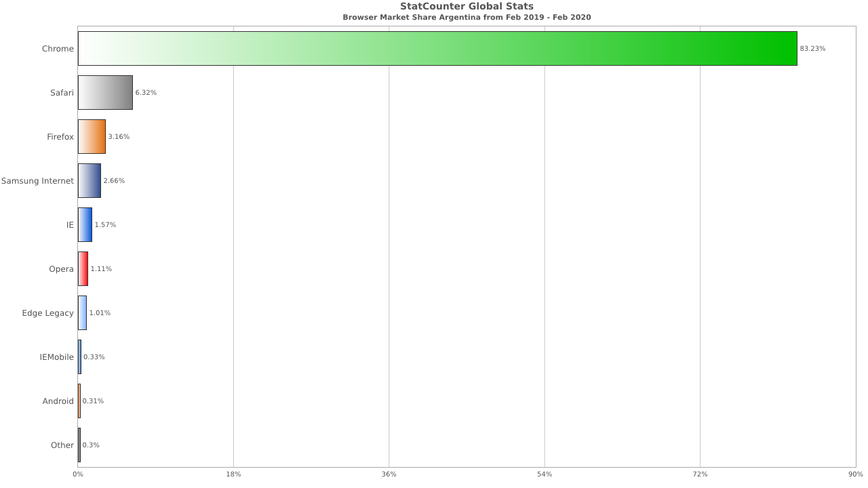
Task: Click the 3.16% value label
Action: point(119,137)
